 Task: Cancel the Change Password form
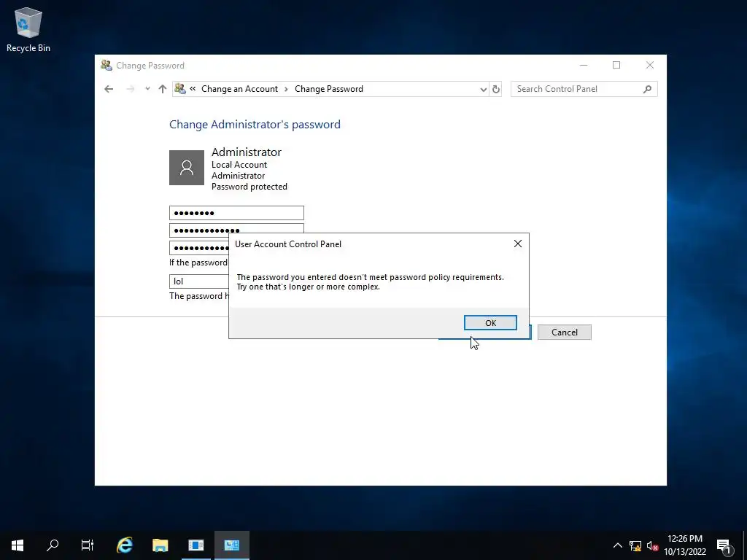tap(564, 332)
